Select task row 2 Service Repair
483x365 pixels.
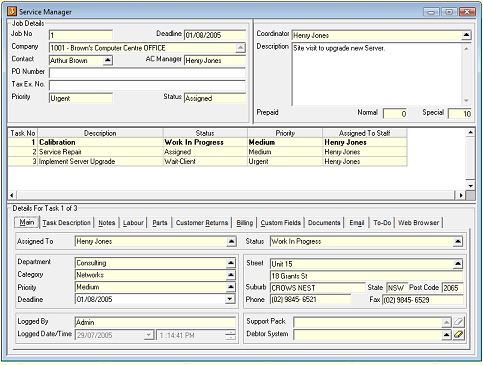coord(207,152)
